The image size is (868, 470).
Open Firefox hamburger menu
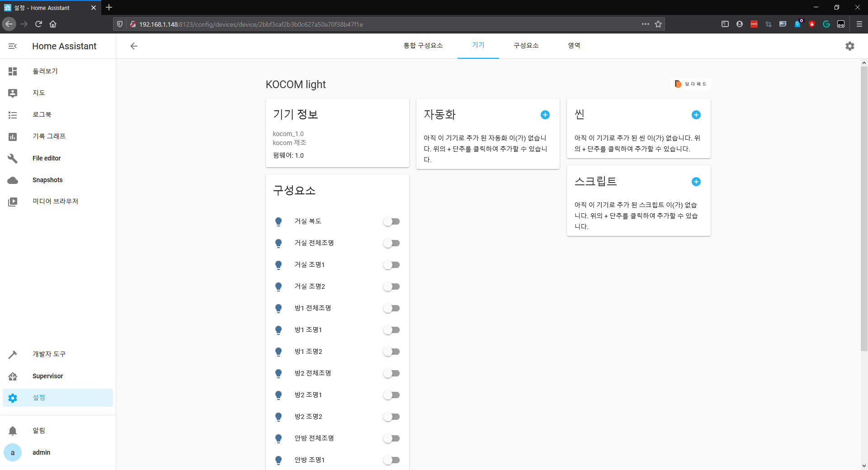click(x=859, y=24)
